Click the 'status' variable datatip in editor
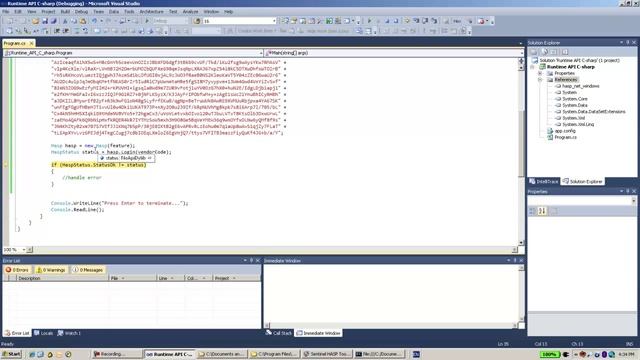This screenshot has width=640, height=360. 126,158
